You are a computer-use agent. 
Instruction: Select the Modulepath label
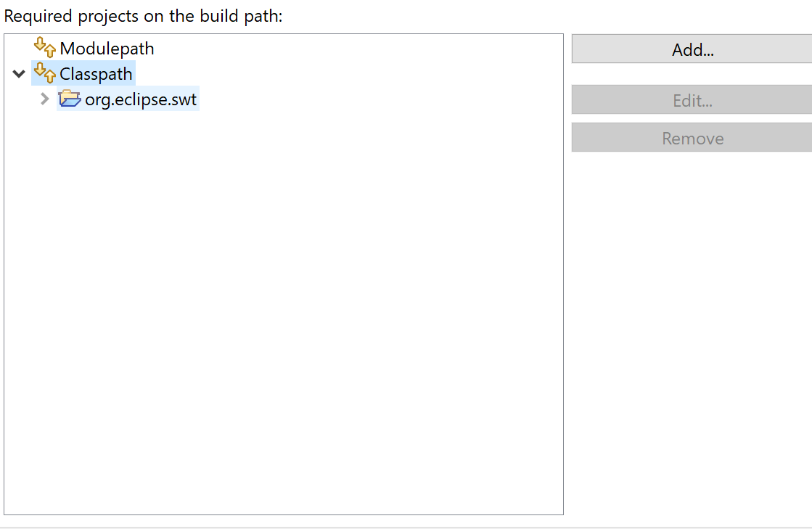(x=107, y=49)
